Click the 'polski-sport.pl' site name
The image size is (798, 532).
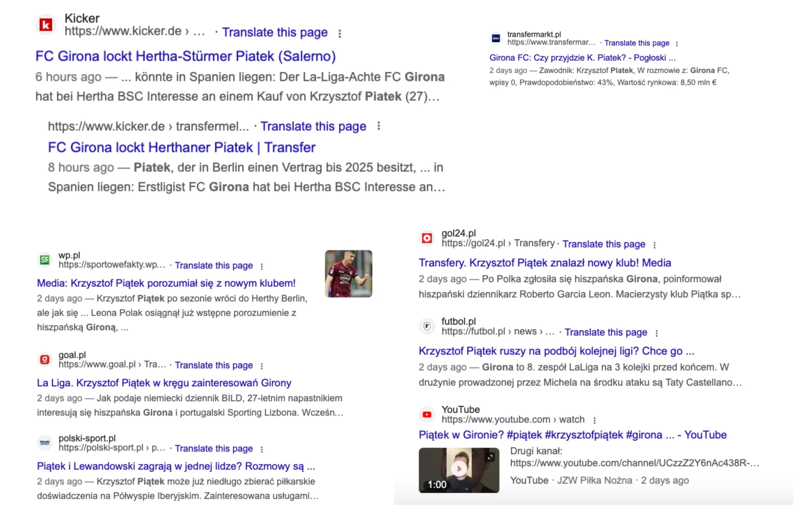[87, 438]
